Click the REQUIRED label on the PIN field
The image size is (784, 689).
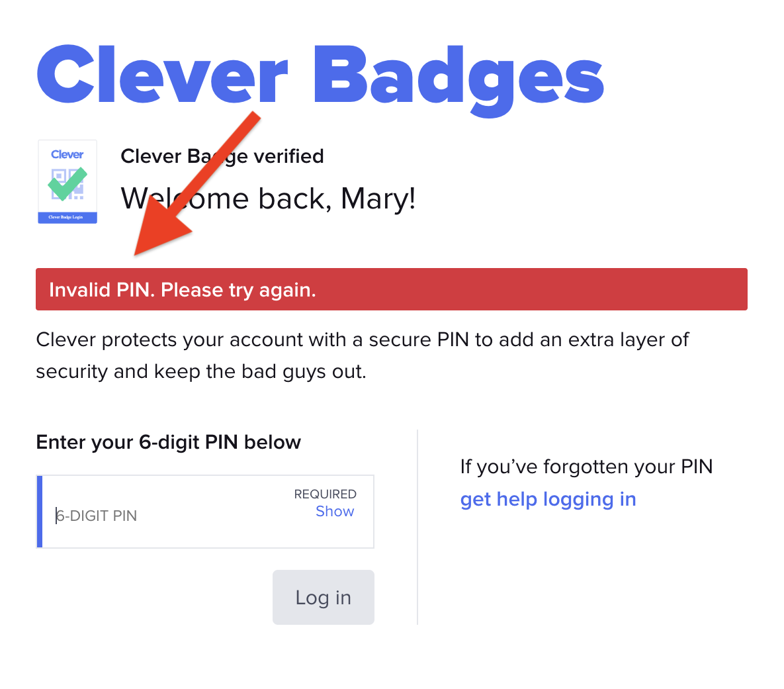click(x=325, y=494)
